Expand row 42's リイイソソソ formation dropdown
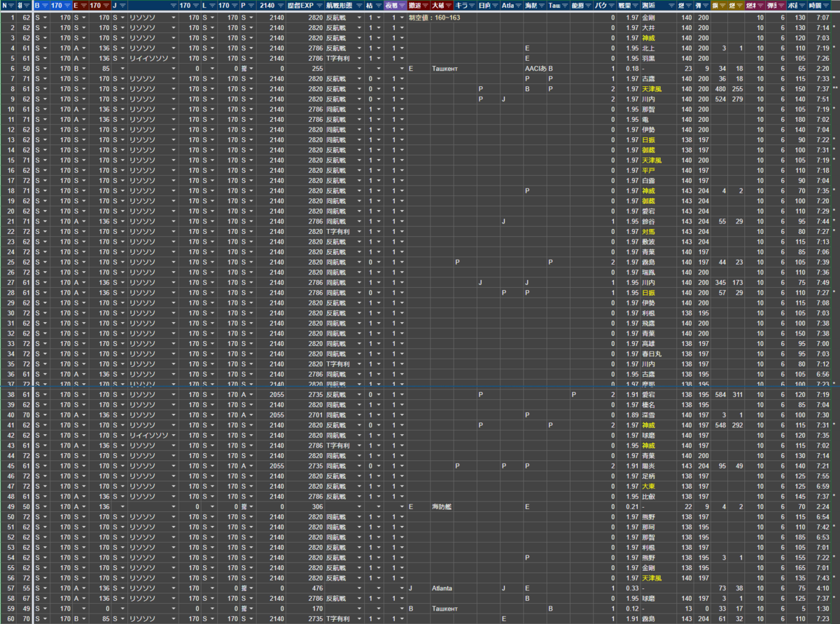 172,436
